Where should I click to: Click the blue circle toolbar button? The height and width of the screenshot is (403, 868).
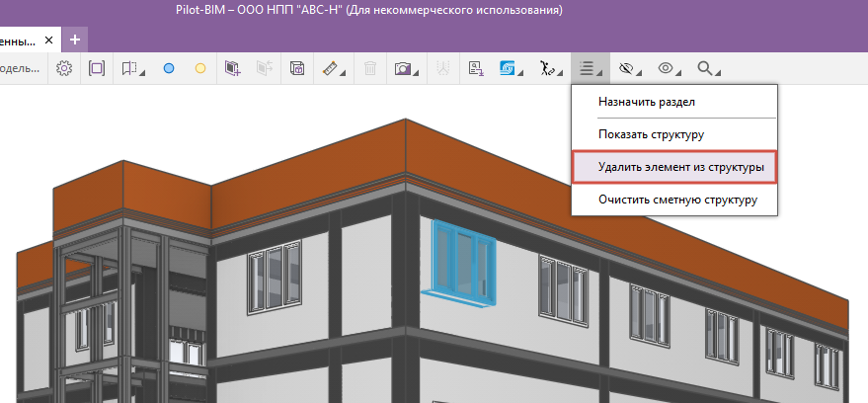169,68
